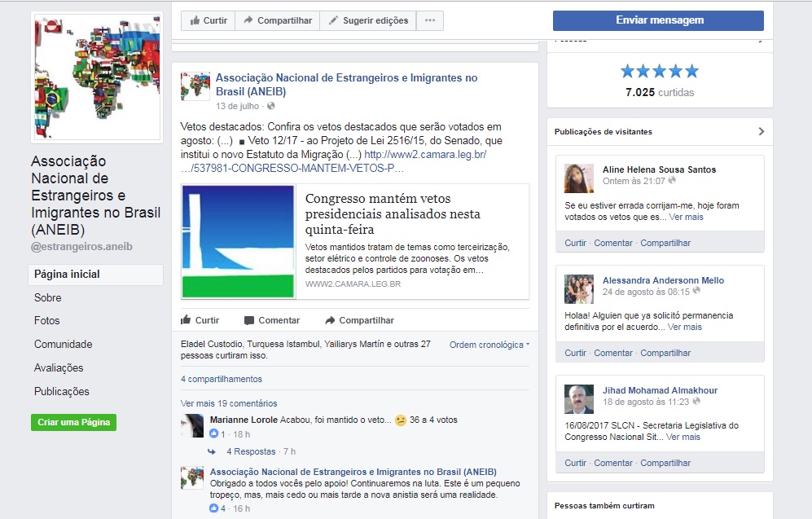Click Curtir on Aline Helena's visitor post
This screenshot has width=812, height=519.
click(575, 243)
